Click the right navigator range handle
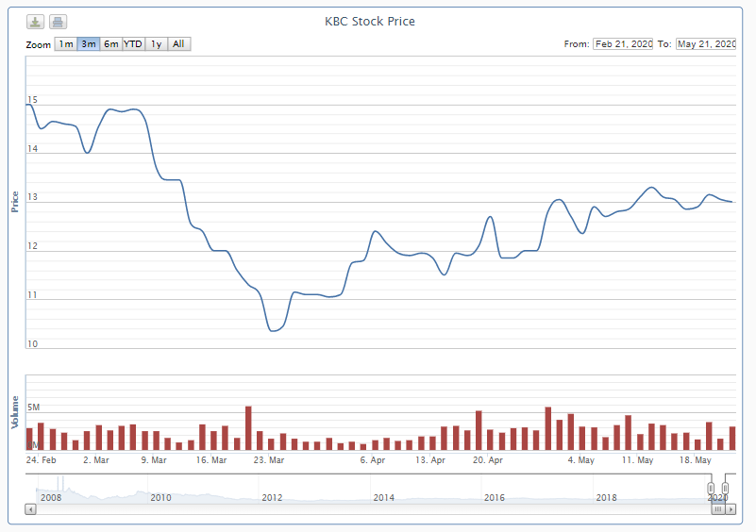756x532 pixels. click(x=725, y=489)
